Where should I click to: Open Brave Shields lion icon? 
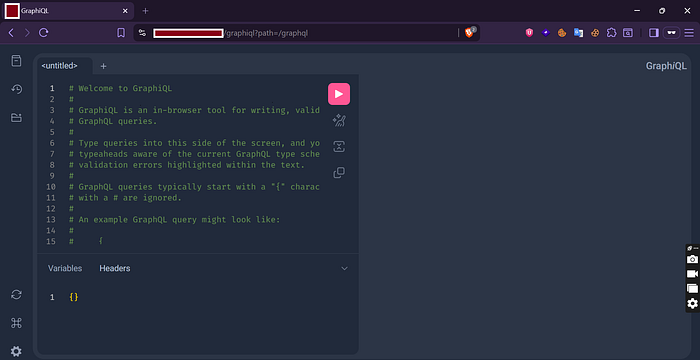click(469, 33)
